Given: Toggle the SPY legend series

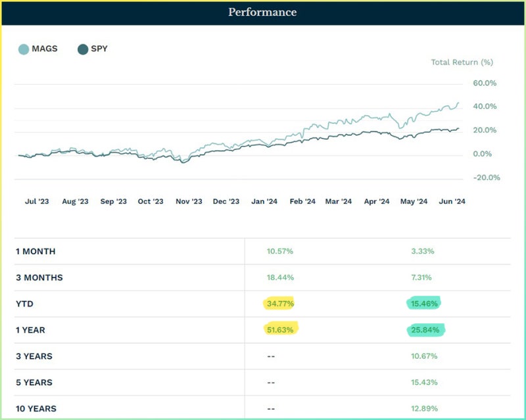Looking at the screenshot, I should pos(97,49).
